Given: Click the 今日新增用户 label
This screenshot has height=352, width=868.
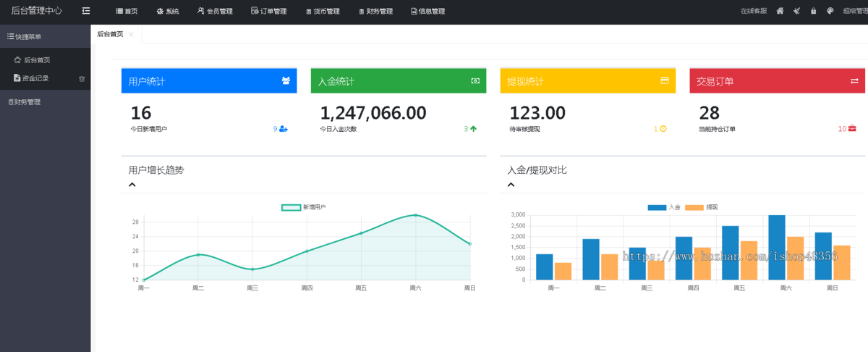Looking at the screenshot, I should pos(149,129).
